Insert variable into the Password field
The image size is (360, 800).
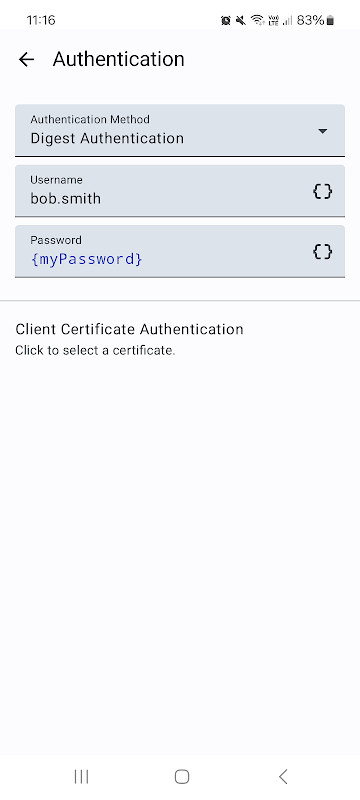322,252
